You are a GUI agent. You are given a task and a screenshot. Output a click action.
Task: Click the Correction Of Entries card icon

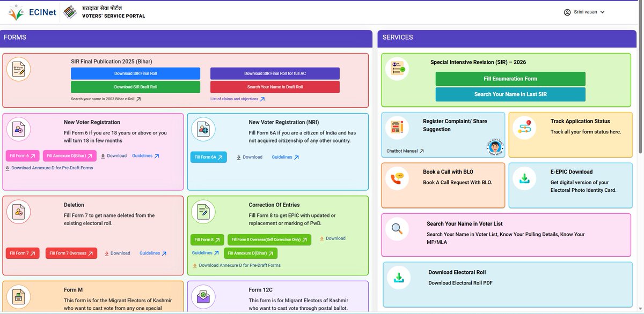pos(203,212)
